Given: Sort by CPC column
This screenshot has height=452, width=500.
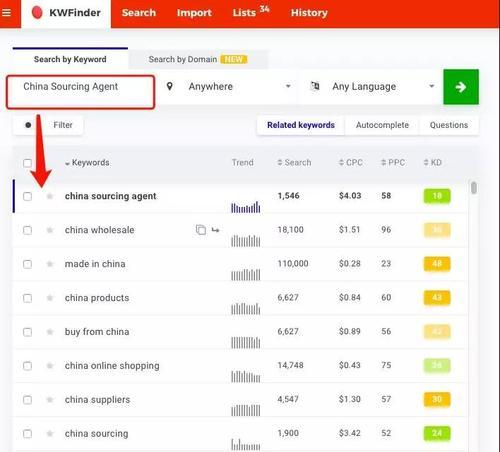Looking at the screenshot, I should click(351, 163).
